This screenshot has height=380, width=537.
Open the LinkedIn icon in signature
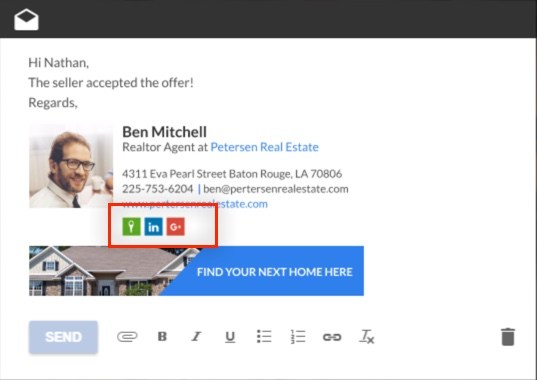tap(153, 227)
